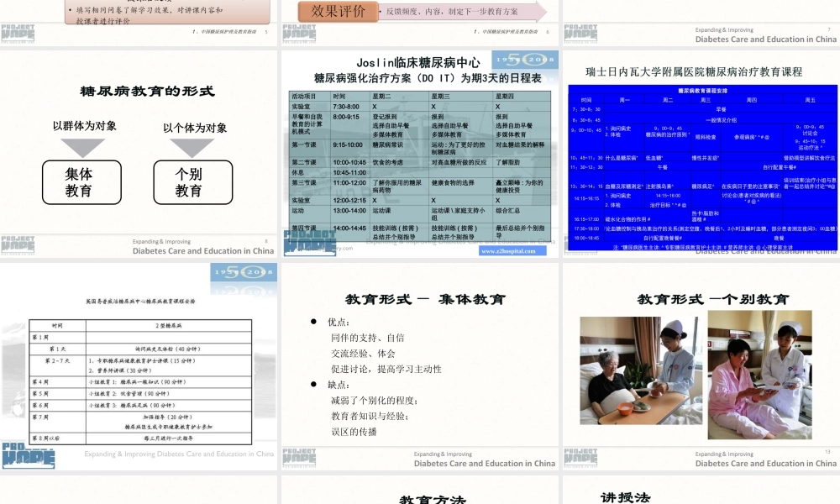Click the left photo of nurse teaching a patient
The image size is (840, 504).
(x=641, y=370)
